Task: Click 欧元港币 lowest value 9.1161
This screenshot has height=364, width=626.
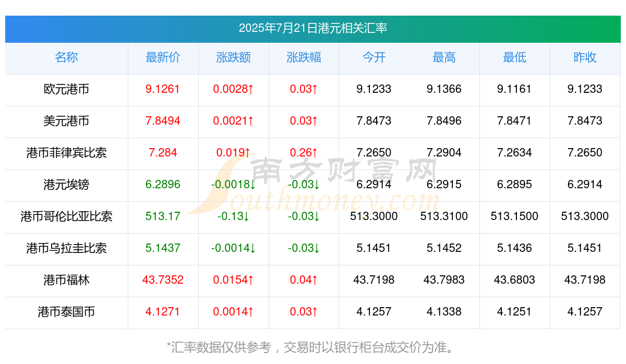Action: tap(514, 89)
